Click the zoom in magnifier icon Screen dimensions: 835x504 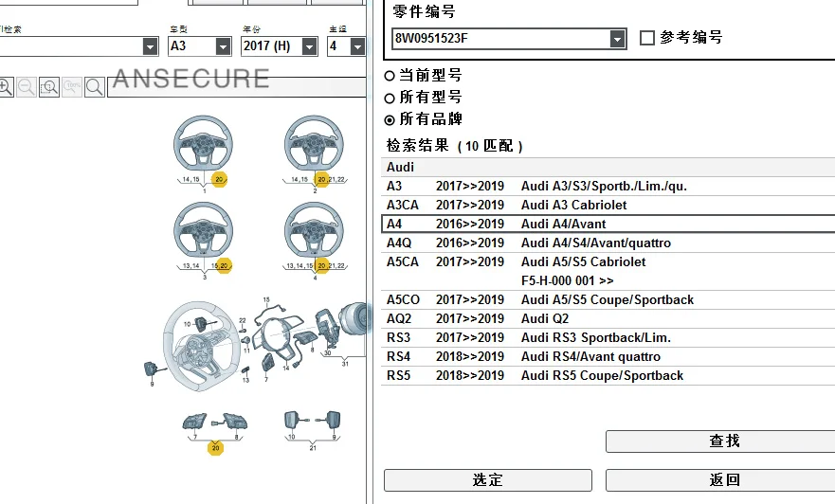(6, 87)
